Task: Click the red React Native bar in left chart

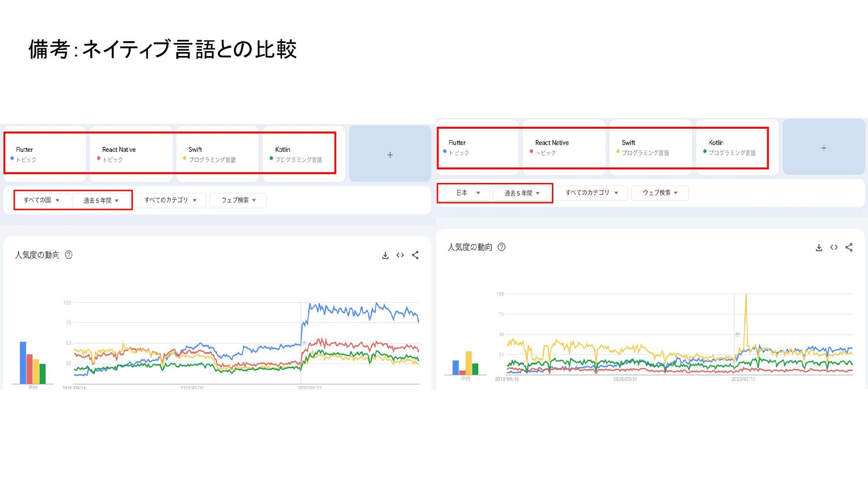Action: 29,369
